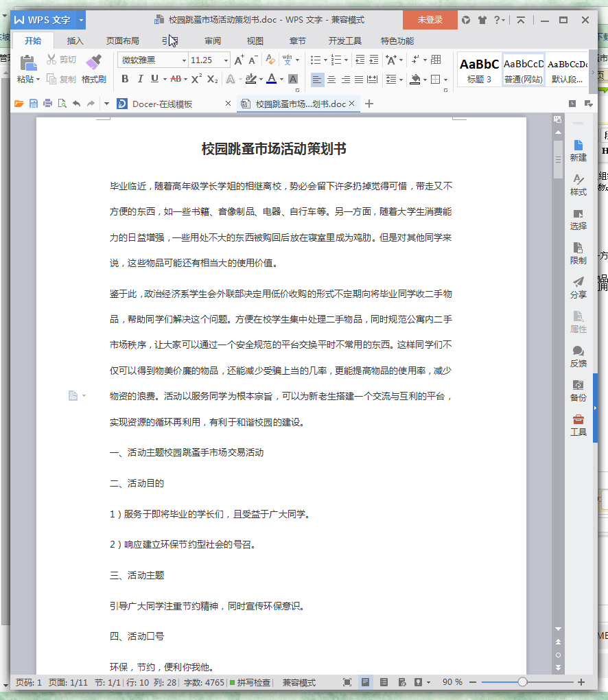
Task: Open font color A red swatch
Action: tap(272, 79)
